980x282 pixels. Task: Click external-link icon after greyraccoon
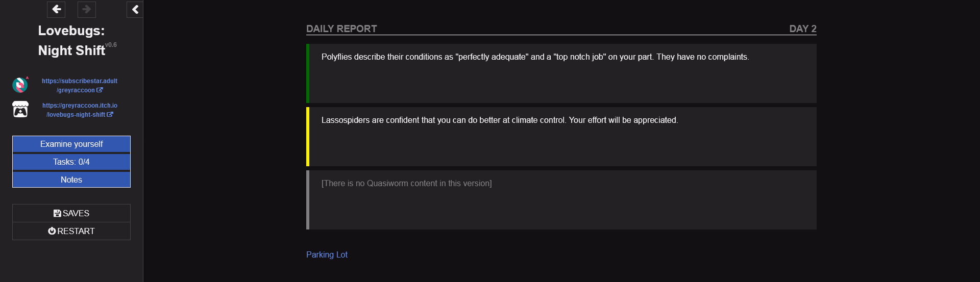pyautogui.click(x=100, y=90)
